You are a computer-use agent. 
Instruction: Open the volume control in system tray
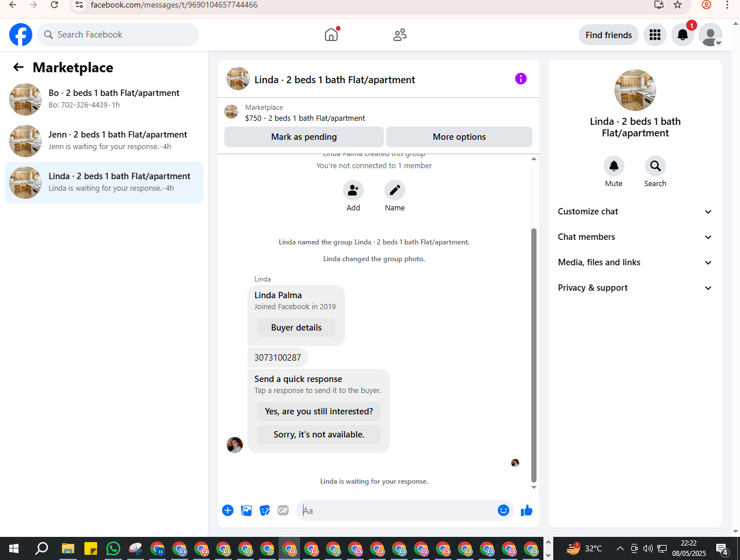[648, 548]
